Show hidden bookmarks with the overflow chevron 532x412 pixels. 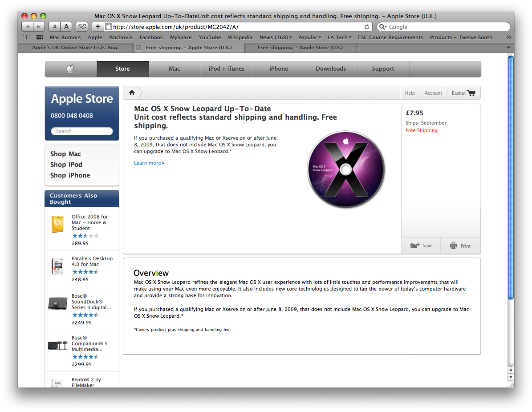(x=508, y=37)
